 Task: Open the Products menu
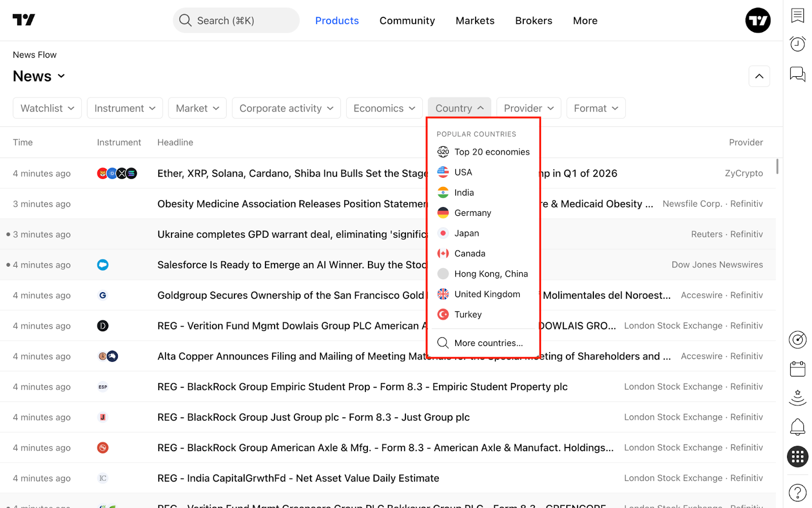click(337, 21)
